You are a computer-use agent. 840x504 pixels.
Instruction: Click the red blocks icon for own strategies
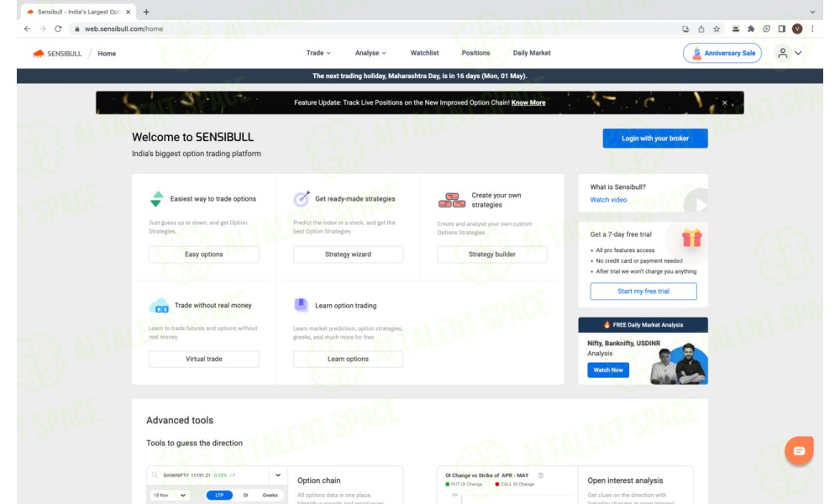452,200
